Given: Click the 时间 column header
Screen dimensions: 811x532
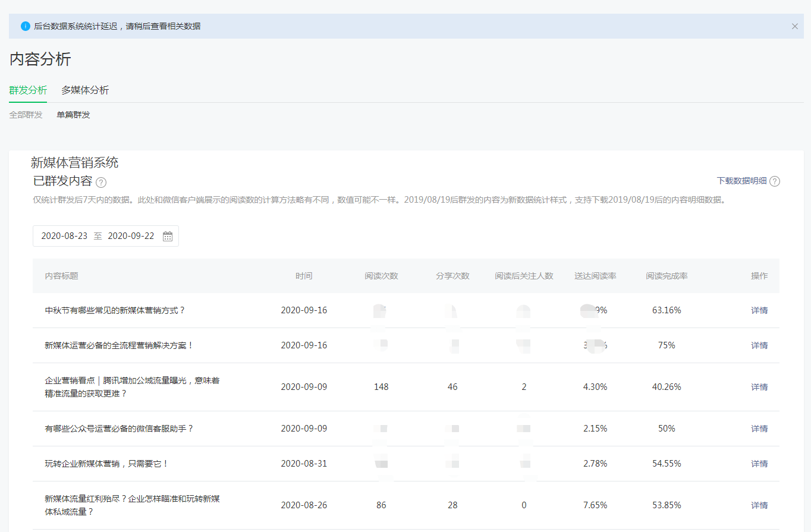Looking at the screenshot, I should point(304,276).
